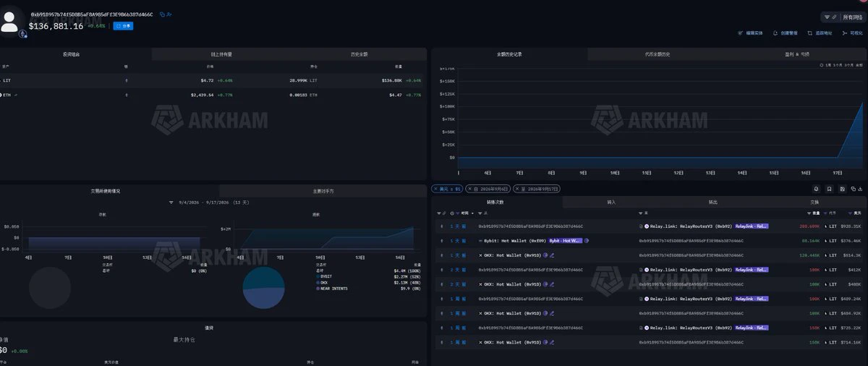Image resolution: width=868 pixels, height=366 pixels.
Task: Click OKX: Hot Wallet sender in 120.448K row
Action: coord(514,255)
